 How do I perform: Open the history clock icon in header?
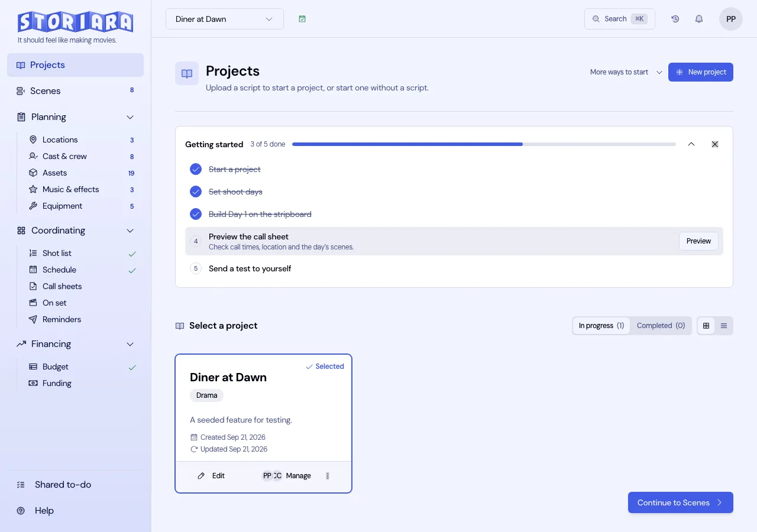pos(675,19)
